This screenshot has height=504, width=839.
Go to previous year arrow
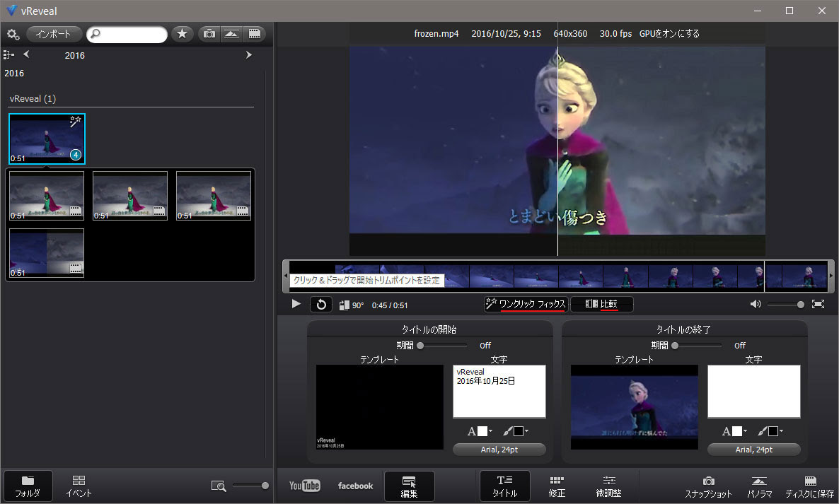26,54
